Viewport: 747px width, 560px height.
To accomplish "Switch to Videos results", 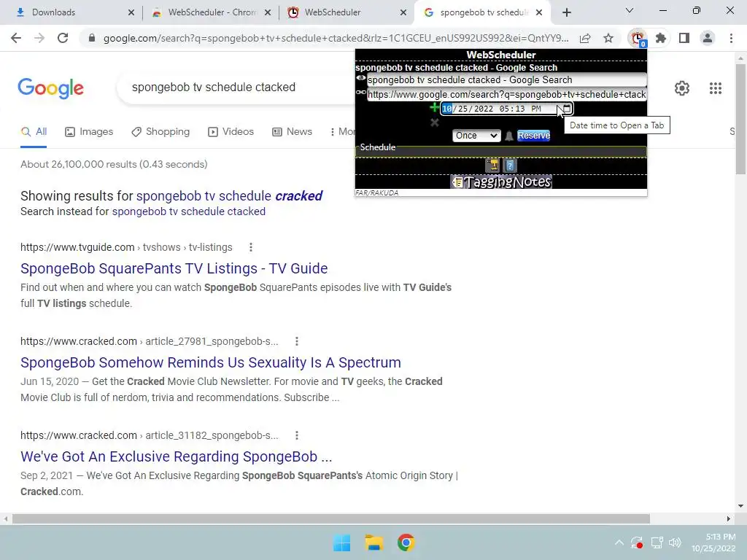I will pyautogui.click(x=231, y=132).
